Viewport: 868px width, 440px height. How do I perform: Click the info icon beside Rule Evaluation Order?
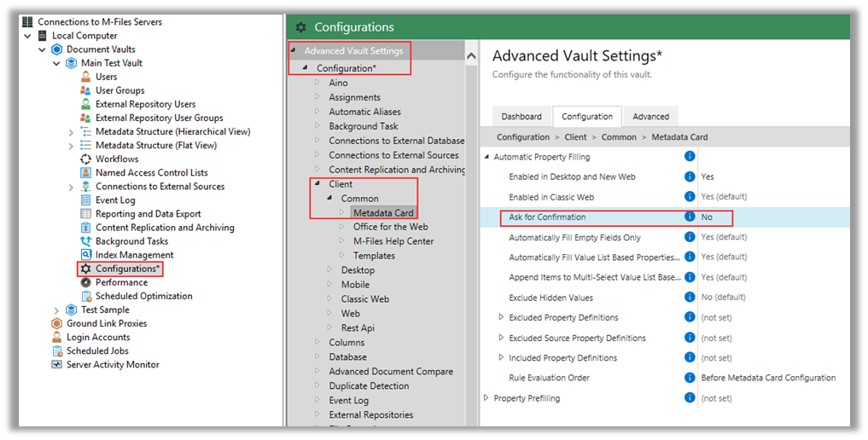point(690,378)
